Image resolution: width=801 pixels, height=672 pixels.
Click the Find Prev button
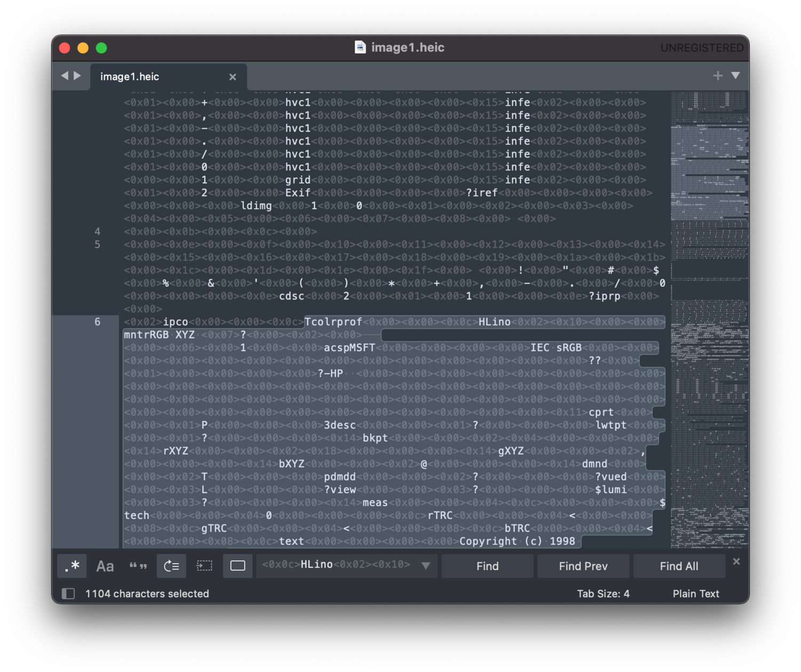583,566
